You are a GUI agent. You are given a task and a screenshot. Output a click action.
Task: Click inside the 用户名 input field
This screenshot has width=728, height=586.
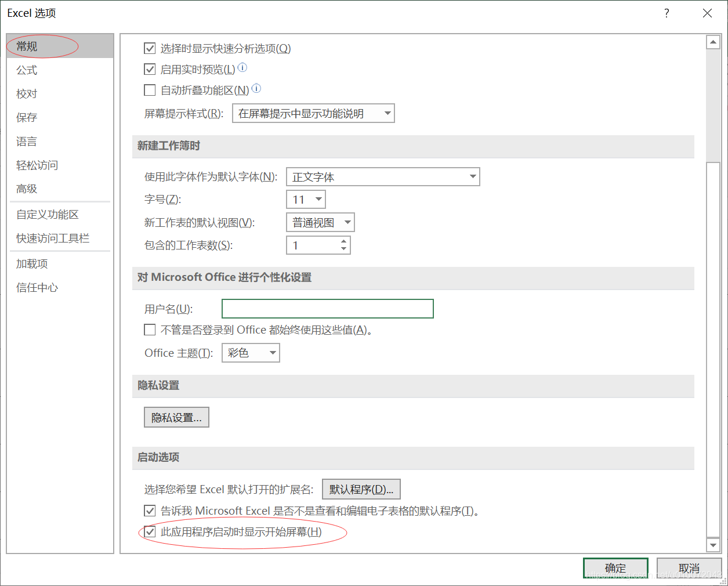(x=327, y=308)
